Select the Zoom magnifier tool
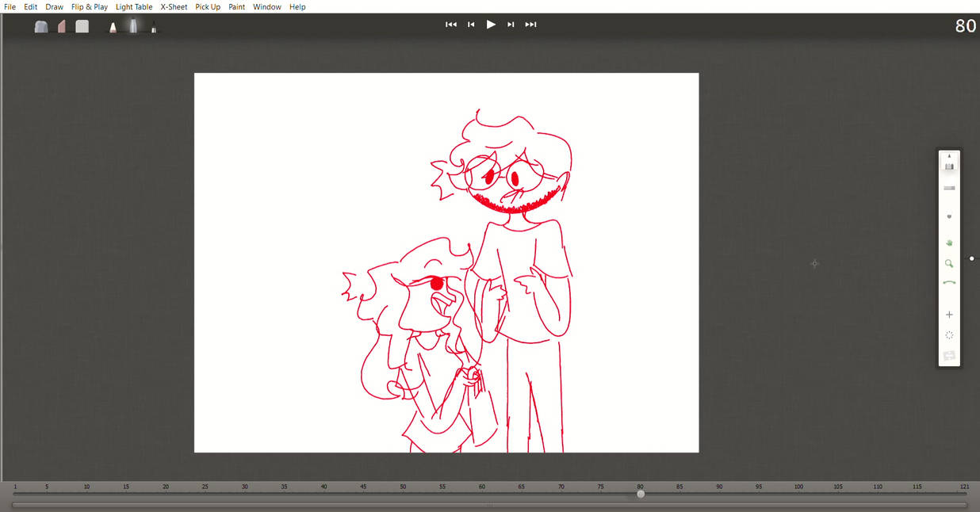Viewport: 980px width, 512px height. (948, 263)
